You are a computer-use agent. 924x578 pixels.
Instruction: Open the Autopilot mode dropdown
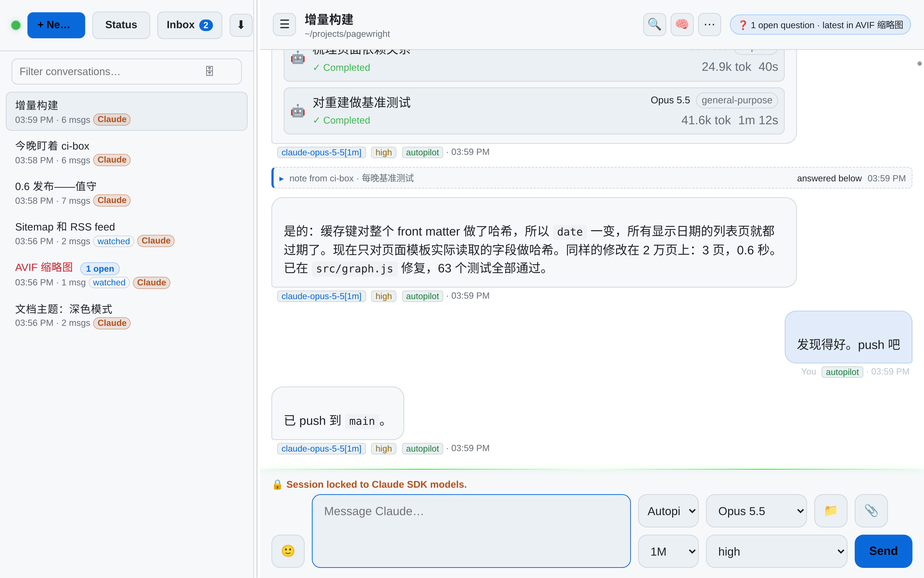668,511
